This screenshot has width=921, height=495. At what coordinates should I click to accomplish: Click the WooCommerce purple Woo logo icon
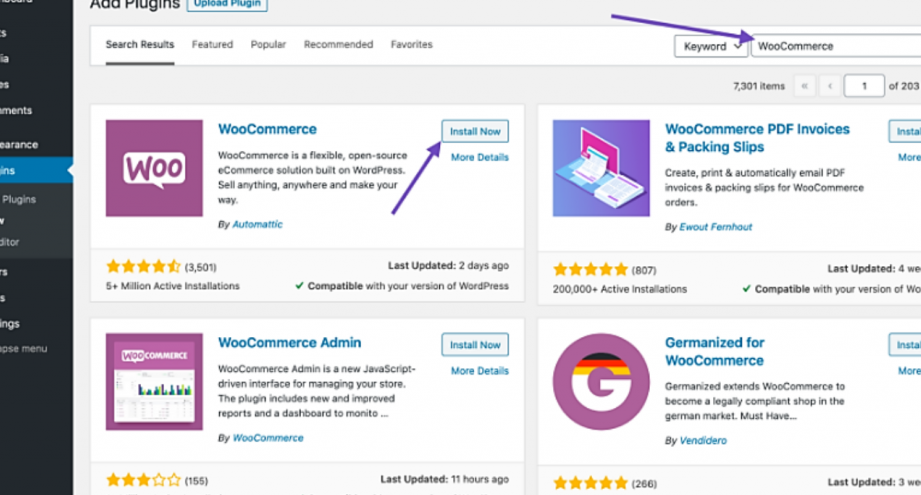click(154, 168)
